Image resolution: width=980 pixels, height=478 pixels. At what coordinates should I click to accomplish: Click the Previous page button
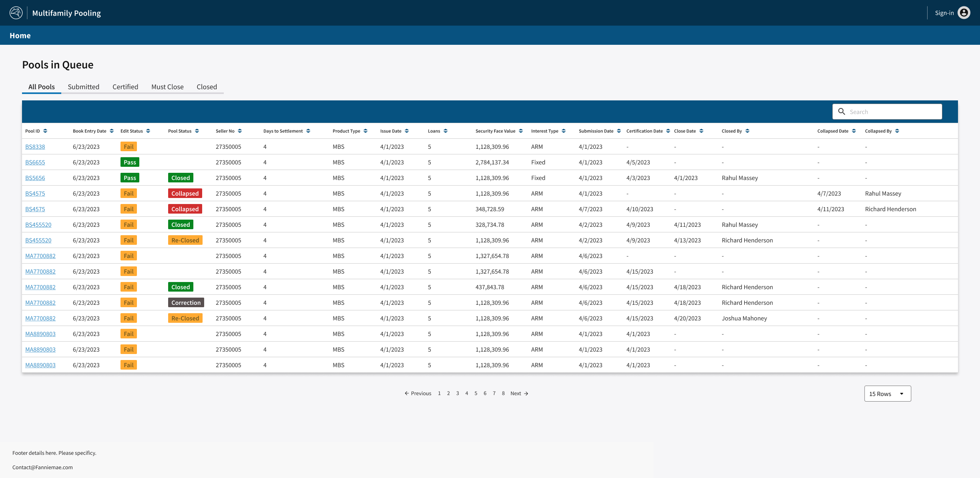coord(418,394)
